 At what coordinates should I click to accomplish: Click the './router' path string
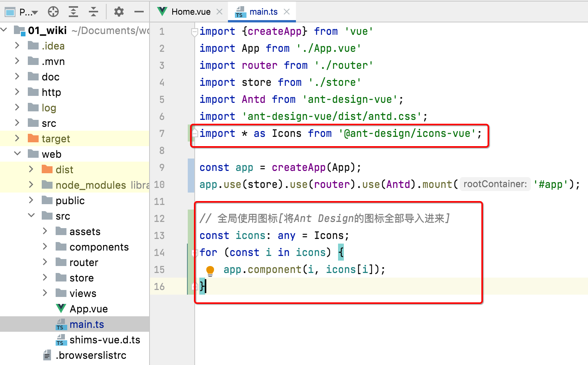click(x=344, y=65)
